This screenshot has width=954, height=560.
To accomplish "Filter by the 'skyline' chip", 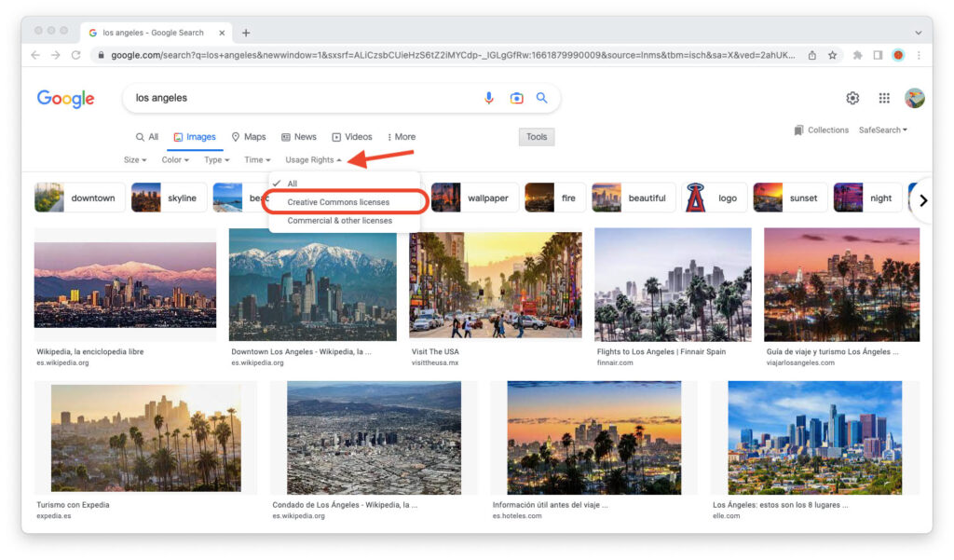I will (x=170, y=198).
